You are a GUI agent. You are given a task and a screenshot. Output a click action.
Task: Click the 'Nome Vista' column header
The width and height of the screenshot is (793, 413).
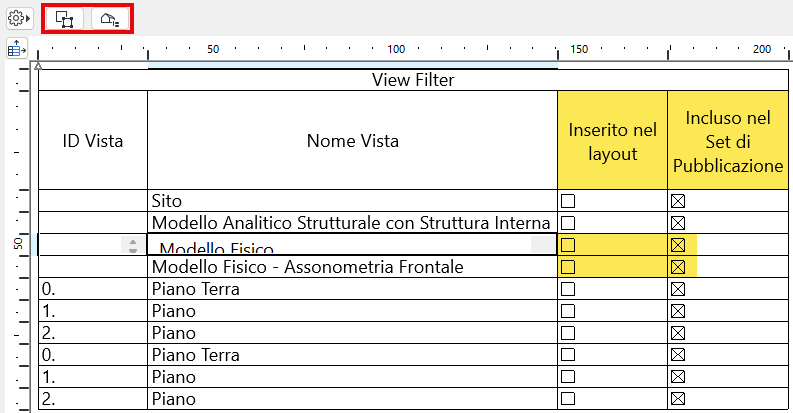tap(352, 141)
